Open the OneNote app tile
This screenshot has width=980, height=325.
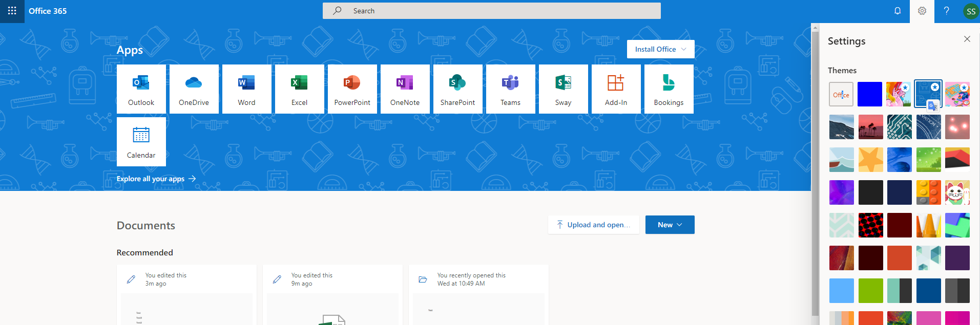(405, 89)
